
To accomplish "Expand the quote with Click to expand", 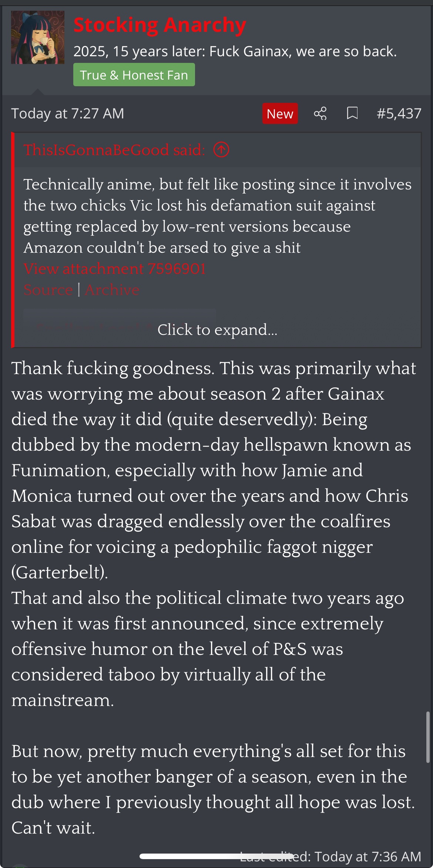I will pyautogui.click(x=217, y=330).
